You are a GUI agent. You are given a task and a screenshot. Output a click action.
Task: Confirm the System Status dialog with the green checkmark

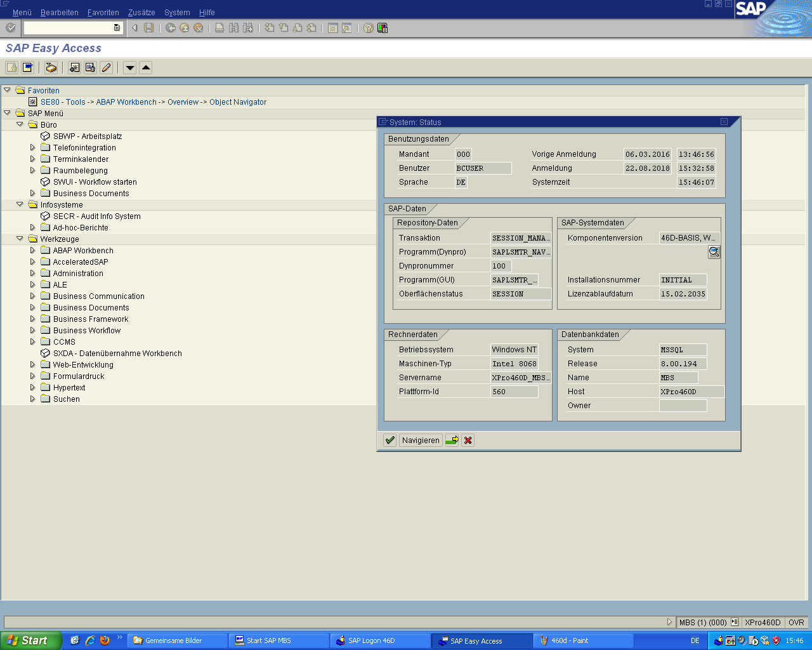390,440
